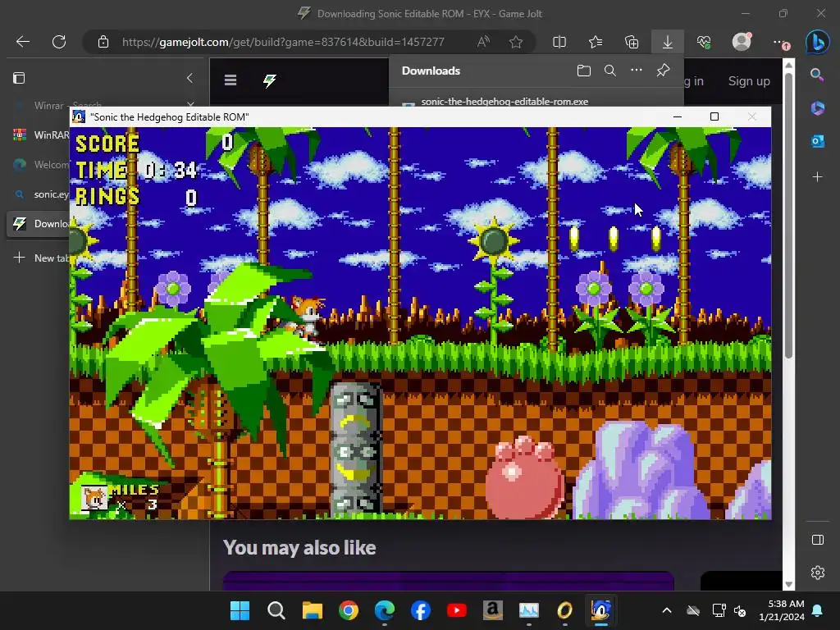Pin the Downloads panel
The image size is (840, 630).
coord(663,71)
